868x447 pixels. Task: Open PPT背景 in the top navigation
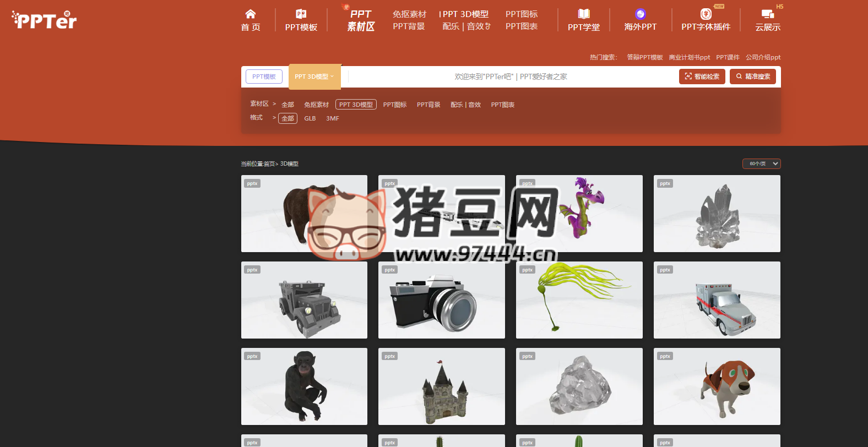(409, 26)
